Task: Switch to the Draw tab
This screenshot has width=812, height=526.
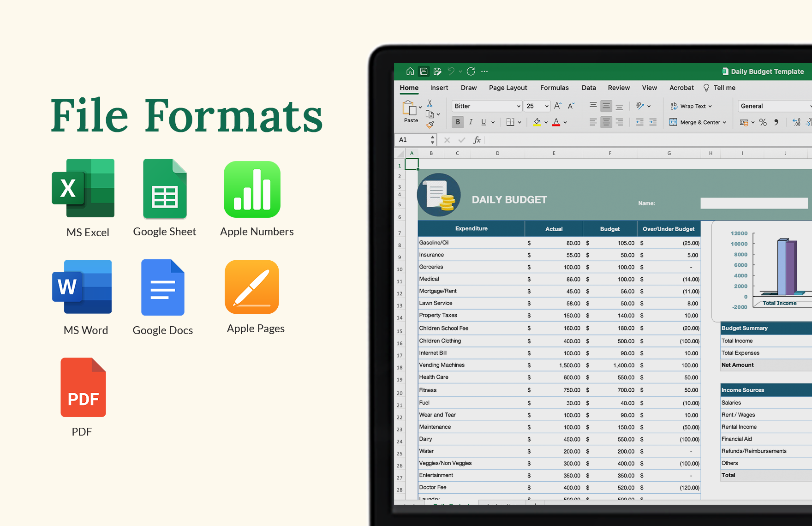Action: (x=468, y=88)
